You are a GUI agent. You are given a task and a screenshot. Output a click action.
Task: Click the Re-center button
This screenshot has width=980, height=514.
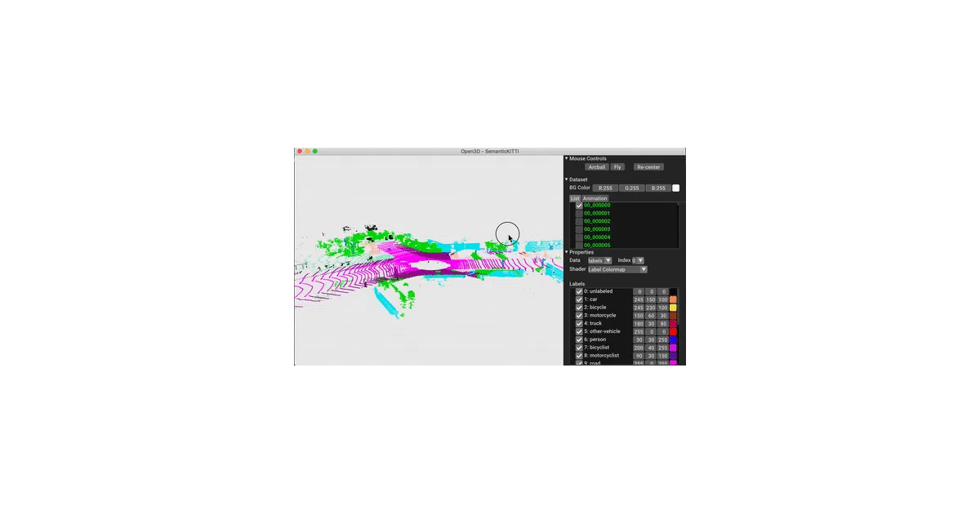(x=648, y=167)
